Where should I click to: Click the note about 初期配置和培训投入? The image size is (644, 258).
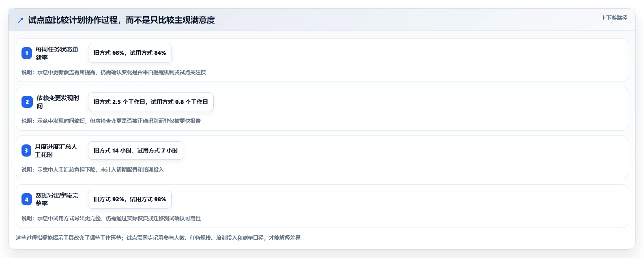92,170
